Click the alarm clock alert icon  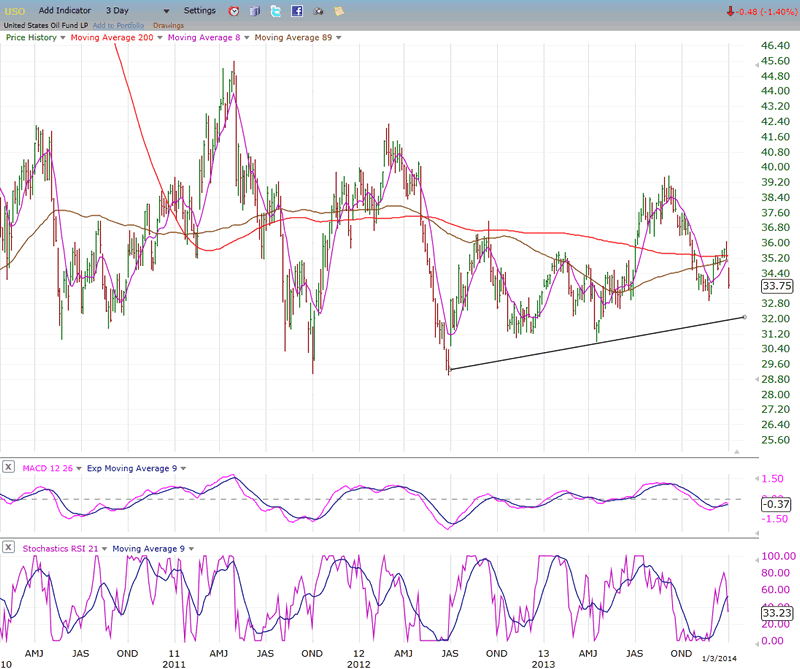233,11
